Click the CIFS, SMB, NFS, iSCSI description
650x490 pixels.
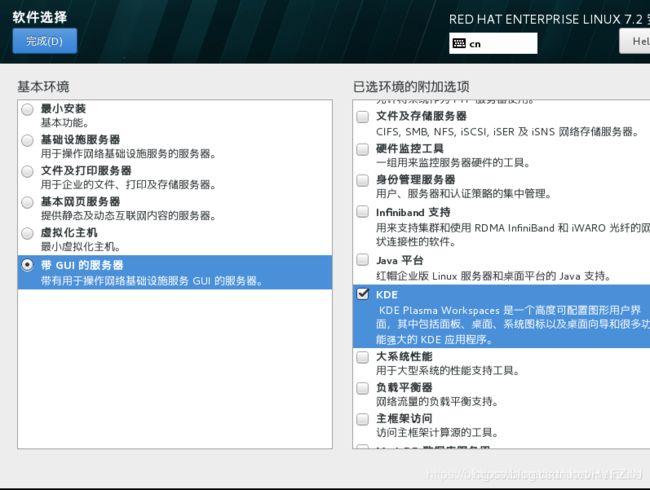pos(507,132)
